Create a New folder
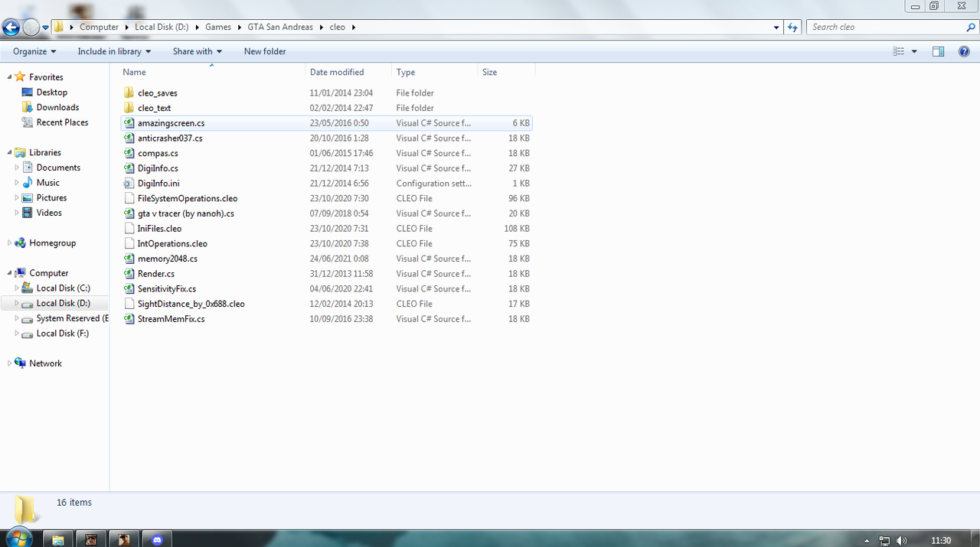Screen dimensions: 980x547 tap(265, 51)
